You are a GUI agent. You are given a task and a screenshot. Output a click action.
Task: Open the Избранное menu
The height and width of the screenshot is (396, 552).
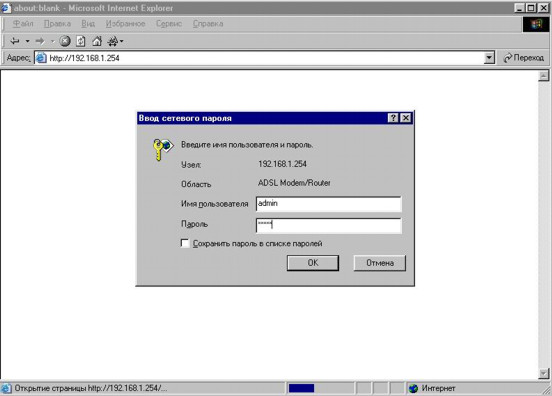[125, 24]
